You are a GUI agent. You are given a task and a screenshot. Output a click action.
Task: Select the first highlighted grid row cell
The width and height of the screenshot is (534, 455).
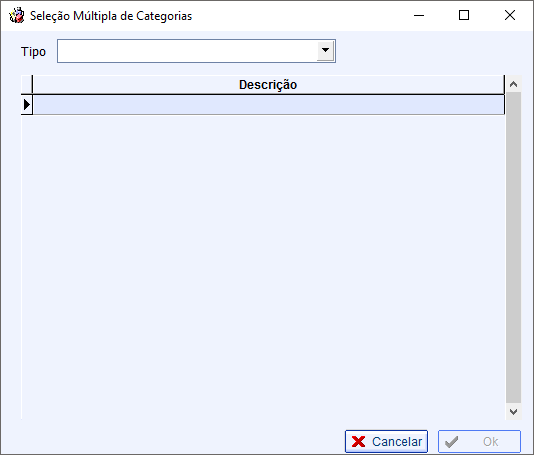pos(269,105)
